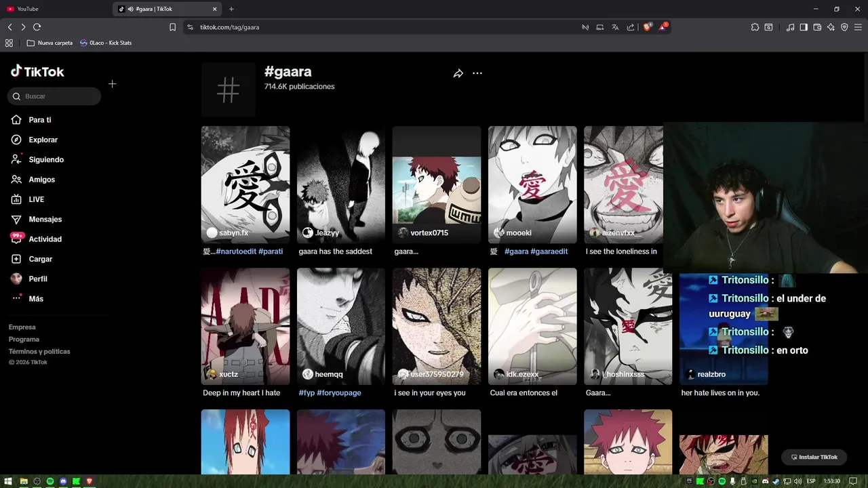Open the video by sabyn.fx
The width and height of the screenshot is (868, 488).
(x=245, y=184)
